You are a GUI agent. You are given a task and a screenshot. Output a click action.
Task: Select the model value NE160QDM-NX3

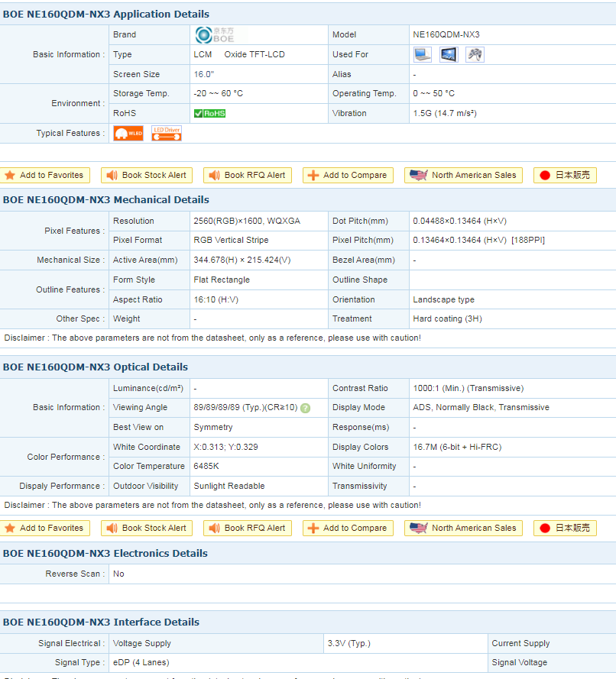click(446, 34)
